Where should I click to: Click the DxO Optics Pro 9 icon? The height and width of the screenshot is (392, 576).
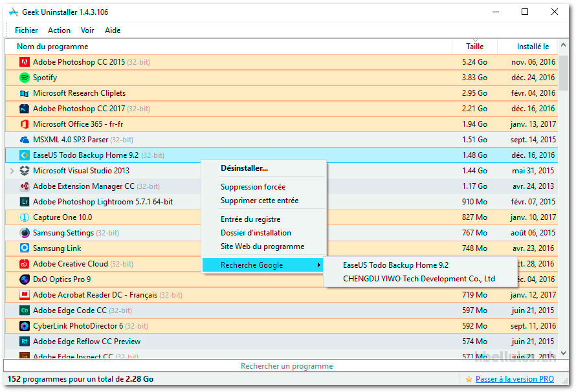click(24, 279)
